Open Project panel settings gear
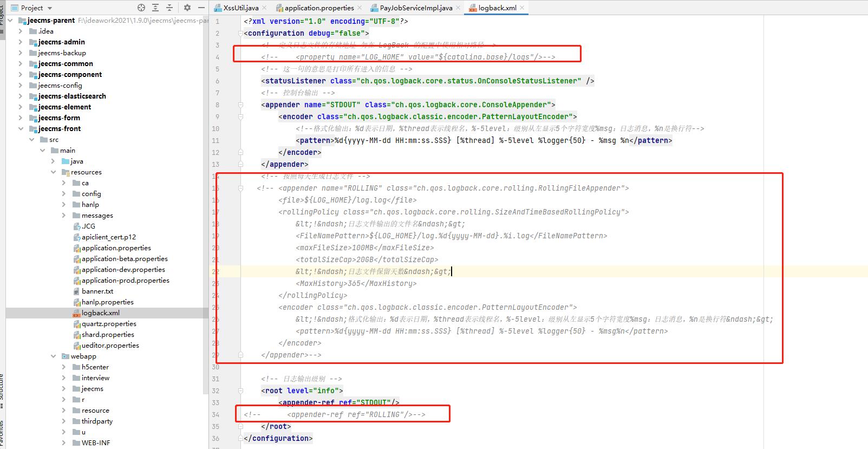The image size is (868, 449). [187, 8]
